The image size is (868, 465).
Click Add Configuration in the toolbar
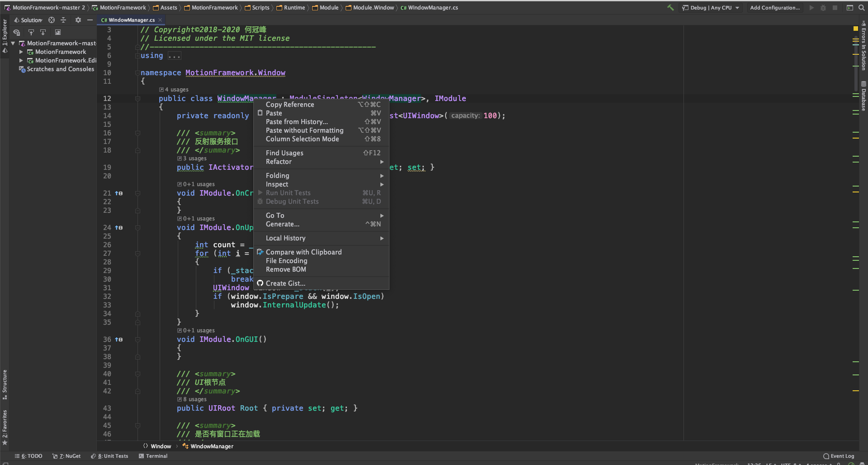point(774,8)
